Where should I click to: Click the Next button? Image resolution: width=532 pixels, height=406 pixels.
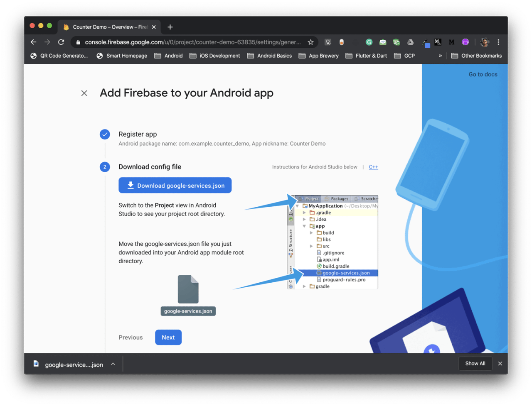click(x=168, y=337)
